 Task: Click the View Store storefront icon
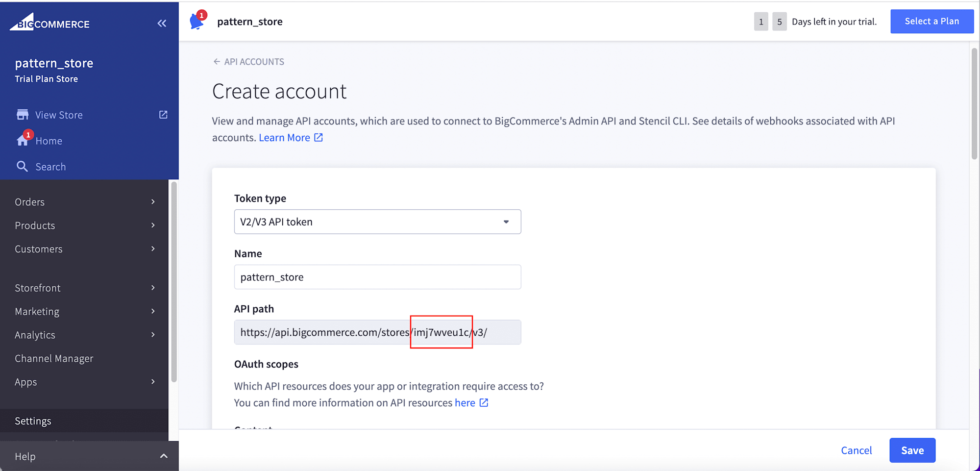coord(23,115)
